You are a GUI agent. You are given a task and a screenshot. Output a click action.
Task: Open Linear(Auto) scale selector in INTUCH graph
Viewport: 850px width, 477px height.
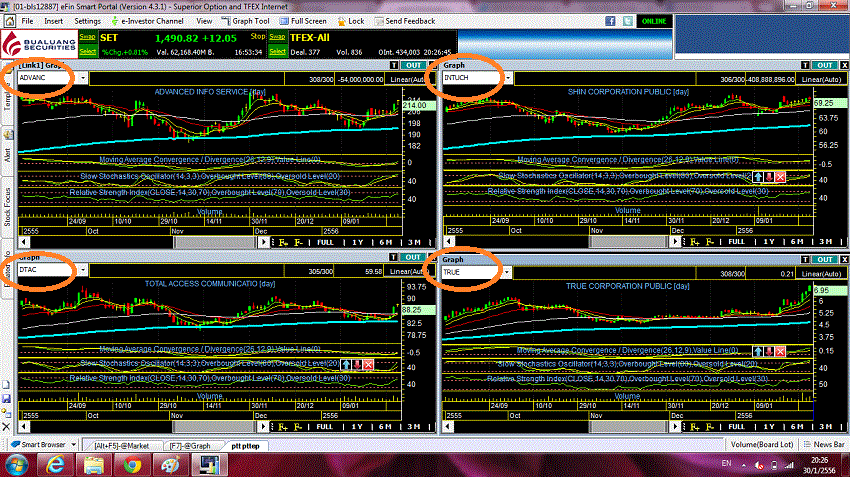click(x=821, y=79)
